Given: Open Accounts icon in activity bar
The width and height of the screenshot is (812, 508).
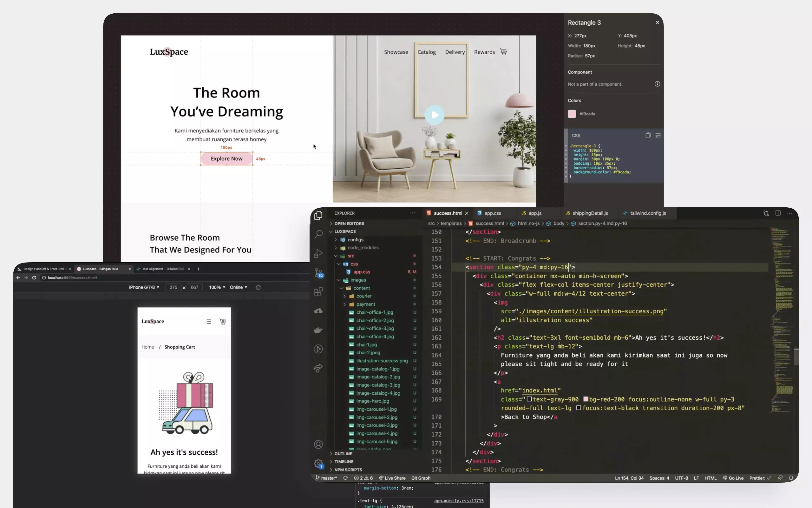Looking at the screenshot, I should pyautogui.click(x=318, y=444).
